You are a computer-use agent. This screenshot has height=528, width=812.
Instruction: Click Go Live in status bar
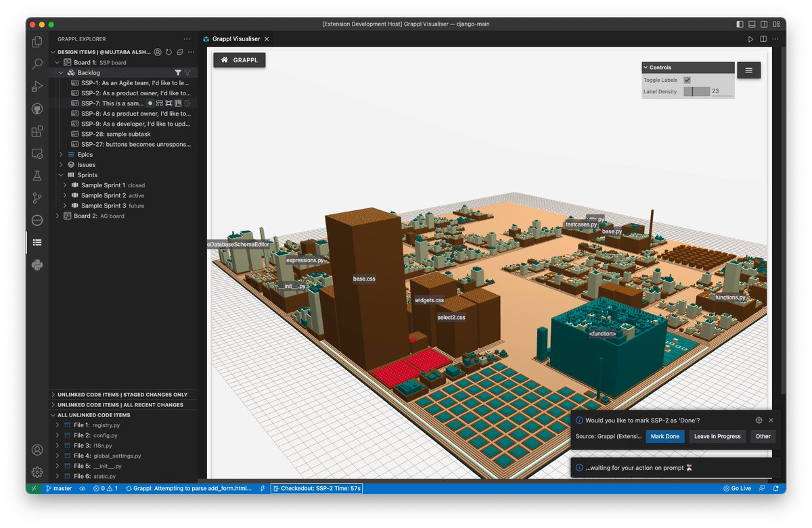coord(737,488)
